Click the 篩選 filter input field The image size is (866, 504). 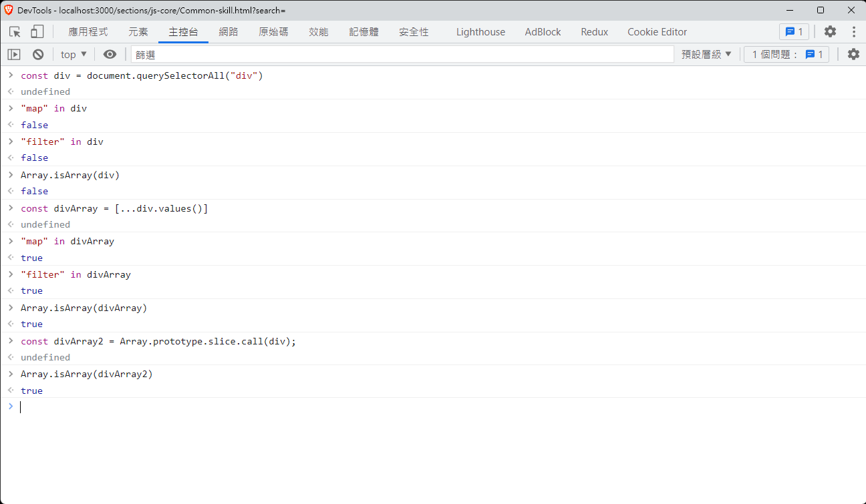pyautogui.click(x=401, y=55)
